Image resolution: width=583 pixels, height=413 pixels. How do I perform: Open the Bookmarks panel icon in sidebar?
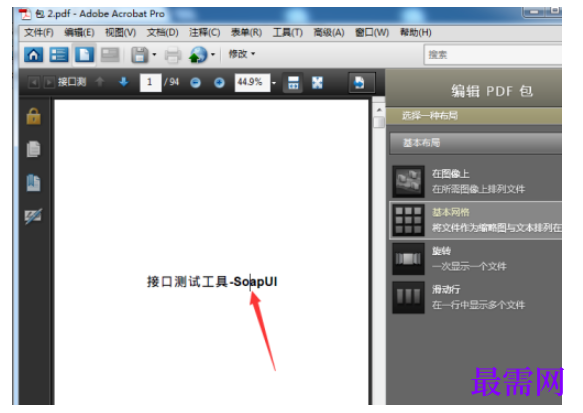click(33, 183)
